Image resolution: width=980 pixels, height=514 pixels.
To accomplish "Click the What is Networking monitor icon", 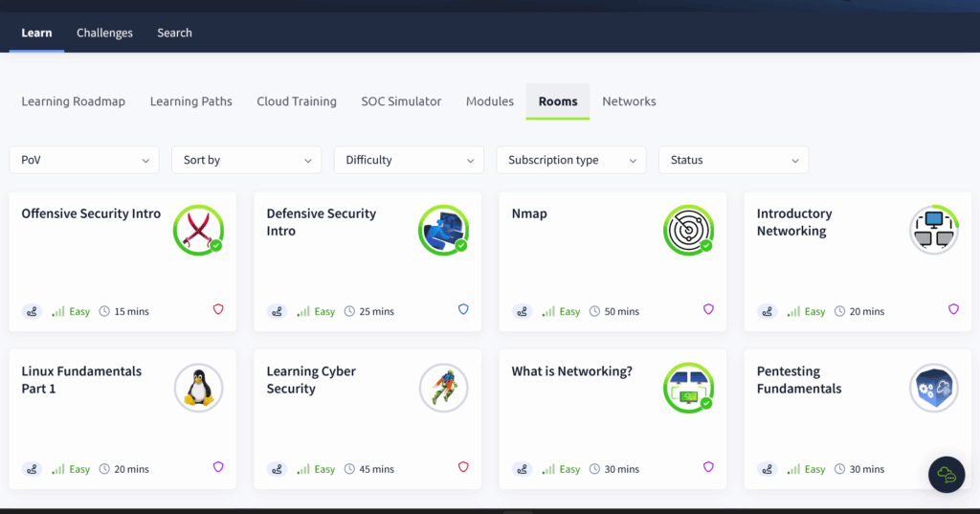I will (689, 388).
